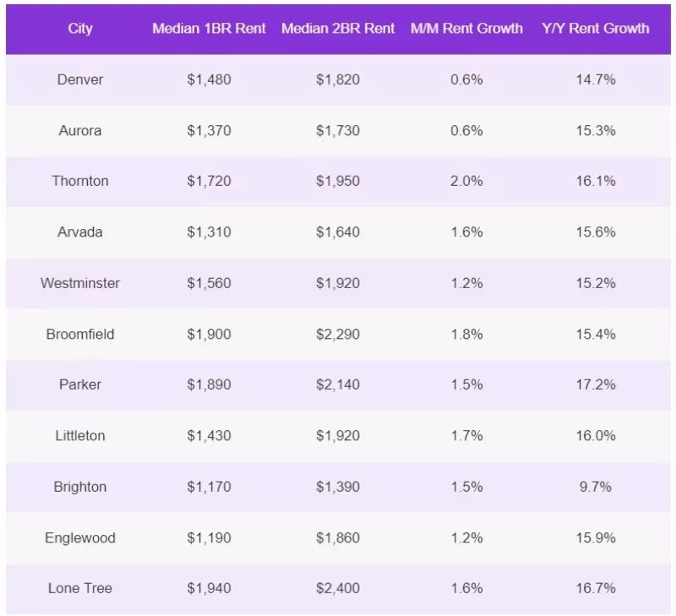Select Lone Tree's $2,400 2BR rent
The height and width of the screenshot is (616, 676).
[338, 588]
